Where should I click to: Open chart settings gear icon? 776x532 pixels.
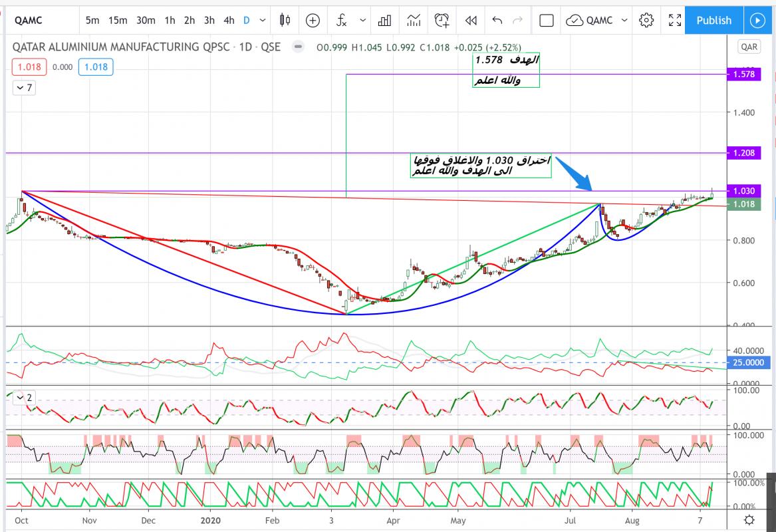[x=646, y=20]
